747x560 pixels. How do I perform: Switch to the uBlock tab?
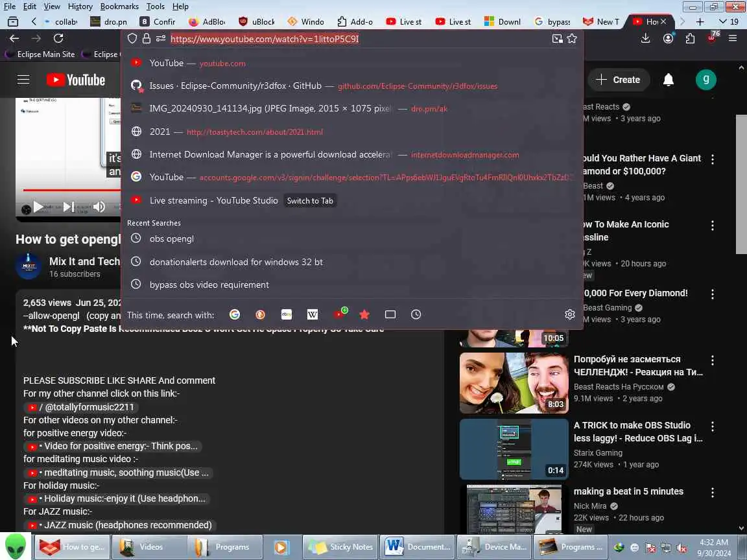257,21
